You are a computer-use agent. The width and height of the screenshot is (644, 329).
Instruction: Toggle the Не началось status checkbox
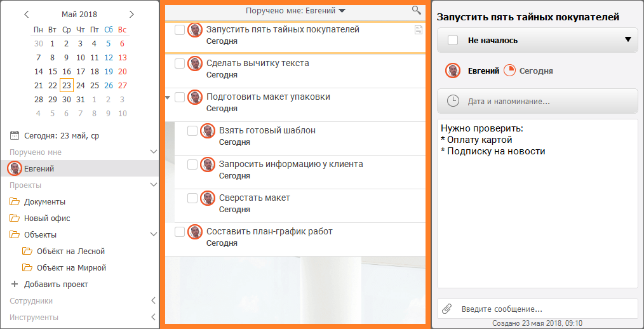(453, 40)
